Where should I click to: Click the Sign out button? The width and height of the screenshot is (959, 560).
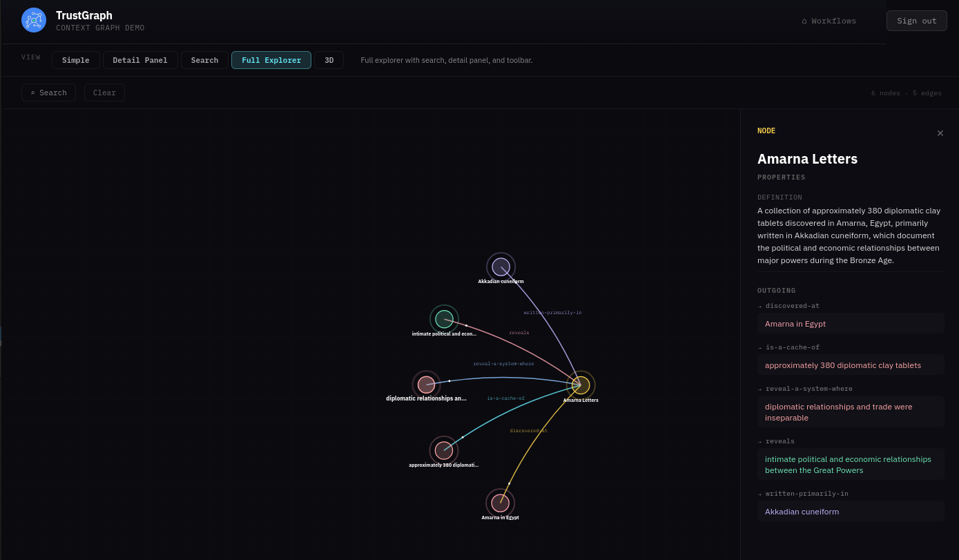point(917,21)
